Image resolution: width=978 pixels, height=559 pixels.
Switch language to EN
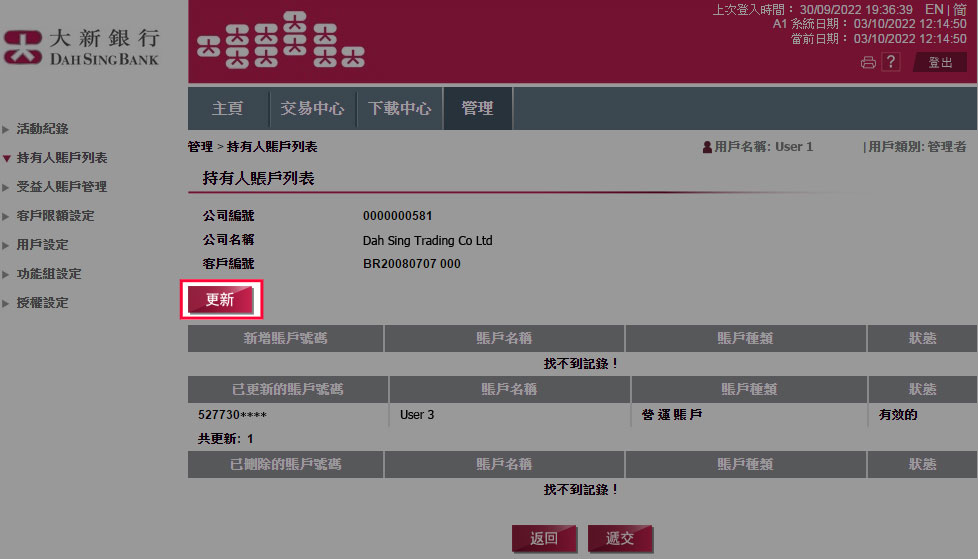934,9
